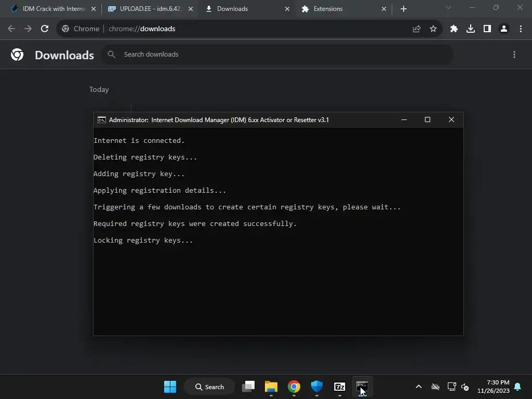
Task: Open taskbar Search box
Action: [x=210, y=387]
